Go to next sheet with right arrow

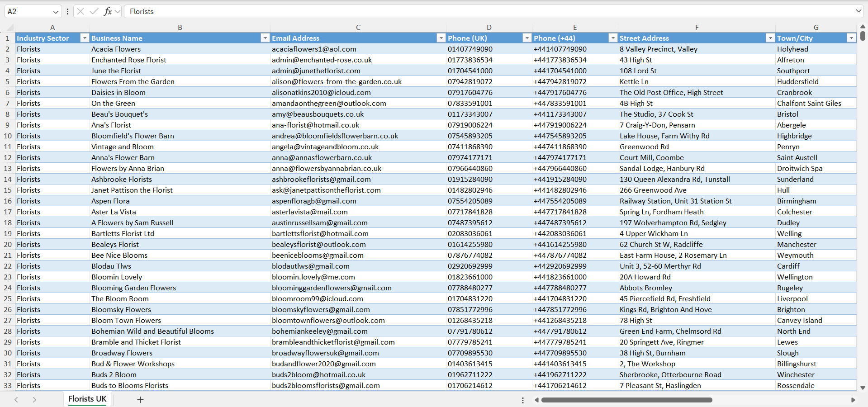click(34, 400)
